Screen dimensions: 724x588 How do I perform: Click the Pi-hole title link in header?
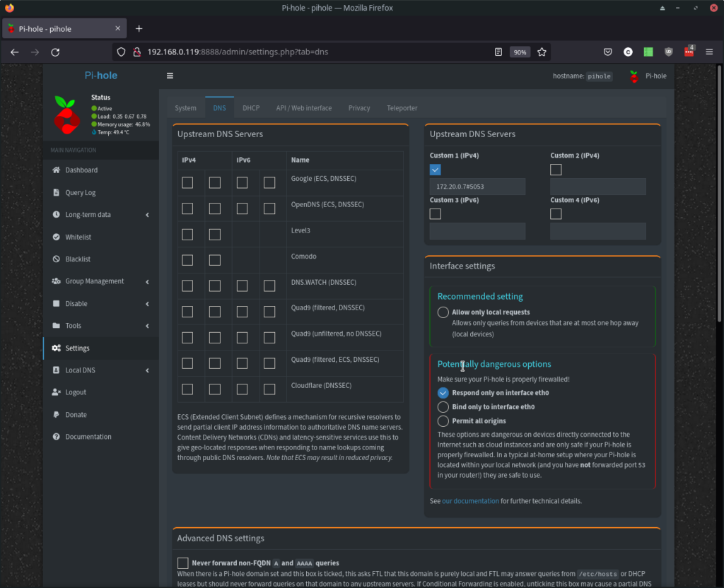tap(100, 75)
